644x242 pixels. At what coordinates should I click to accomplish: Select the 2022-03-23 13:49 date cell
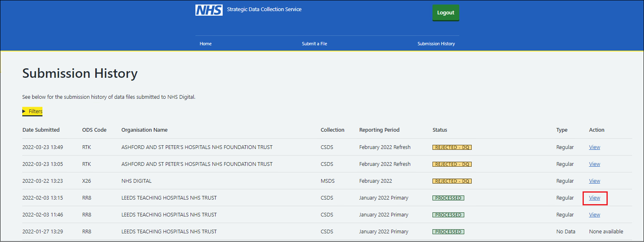pos(42,147)
